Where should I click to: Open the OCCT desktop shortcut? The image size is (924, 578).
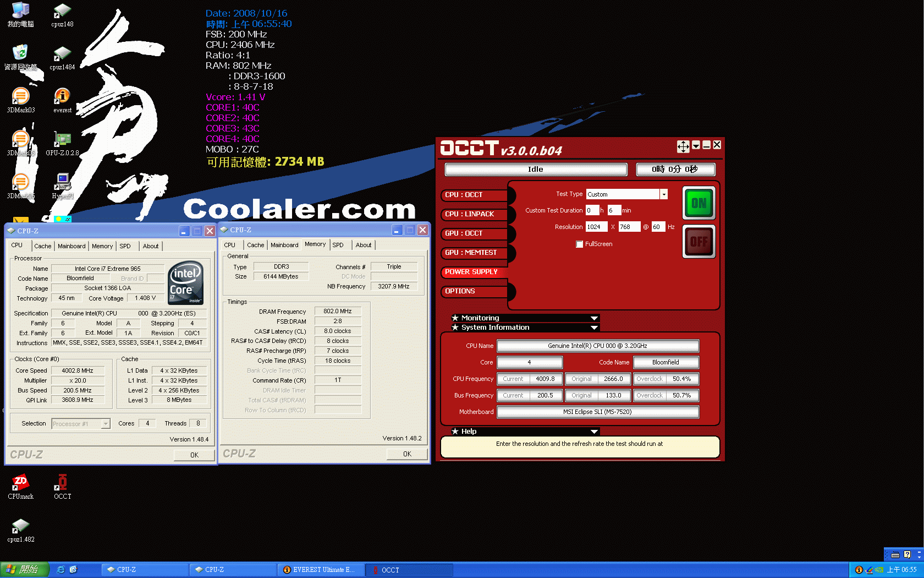tap(62, 487)
